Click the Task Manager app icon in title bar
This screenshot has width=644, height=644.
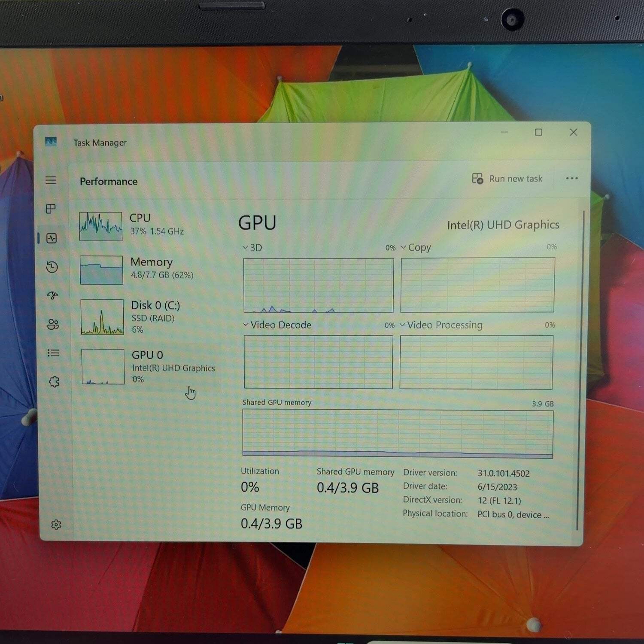pyautogui.click(x=51, y=142)
